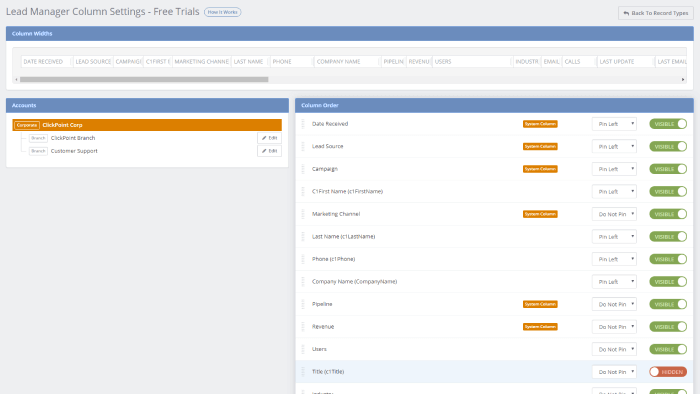
Task: Click the drag handle beside Title (c1Title)
Action: pyautogui.click(x=303, y=372)
